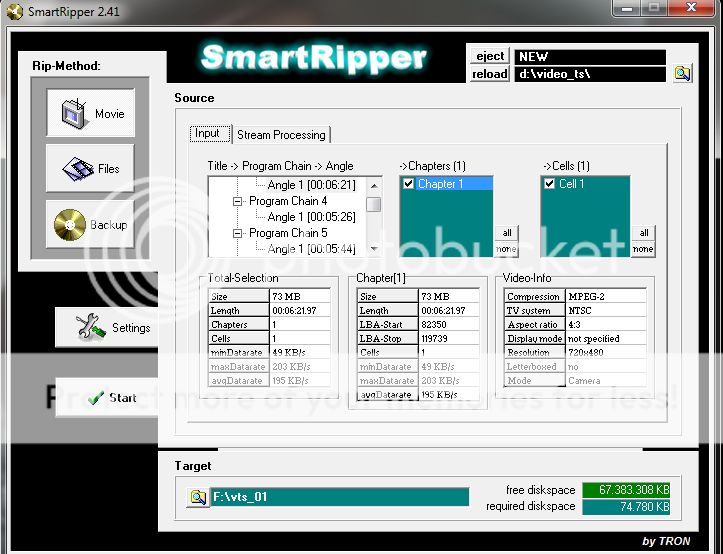This screenshot has height=554, width=723.
Task: Click the NEW disc label field
Action: (590, 57)
